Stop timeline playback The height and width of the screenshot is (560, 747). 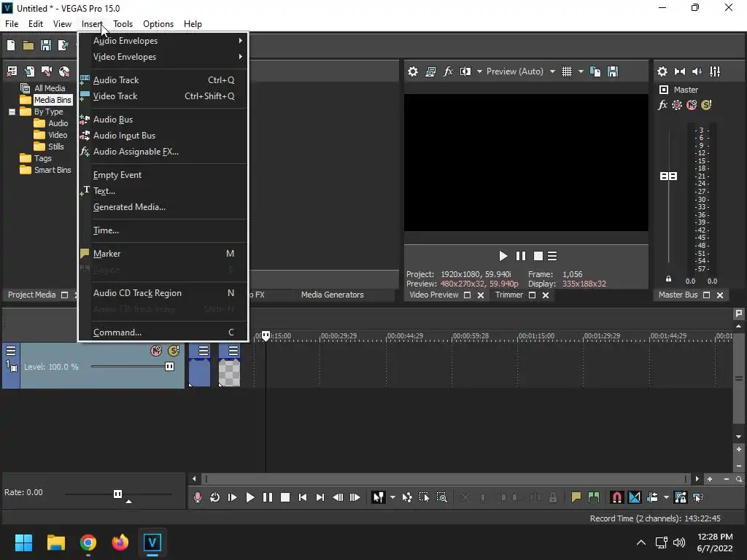pos(285,497)
